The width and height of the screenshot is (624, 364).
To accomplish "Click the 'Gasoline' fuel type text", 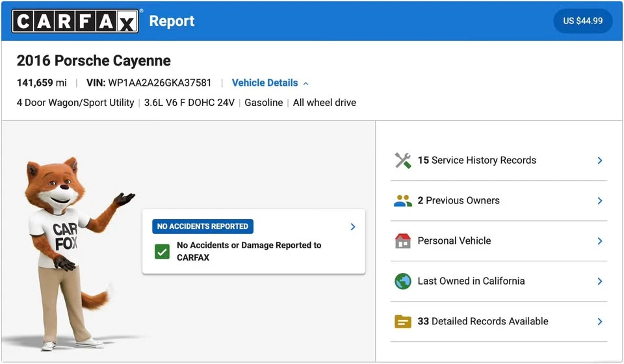I will pos(263,103).
